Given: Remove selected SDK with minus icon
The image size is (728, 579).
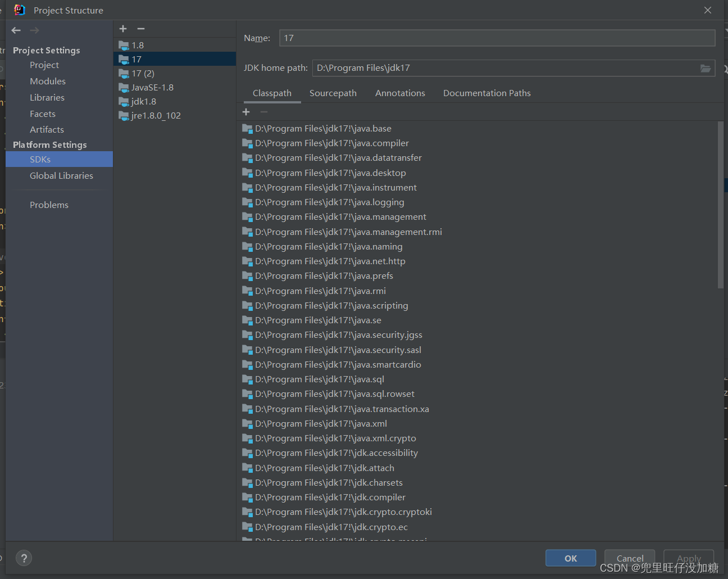Looking at the screenshot, I should point(141,29).
